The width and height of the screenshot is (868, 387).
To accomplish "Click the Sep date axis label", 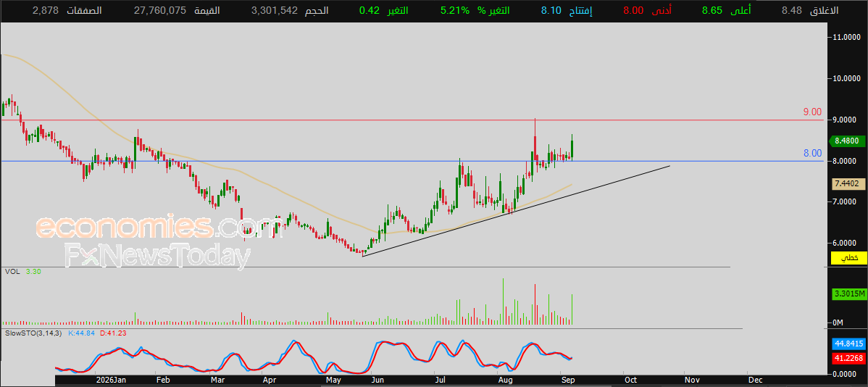I will pyautogui.click(x=569, y=380).
